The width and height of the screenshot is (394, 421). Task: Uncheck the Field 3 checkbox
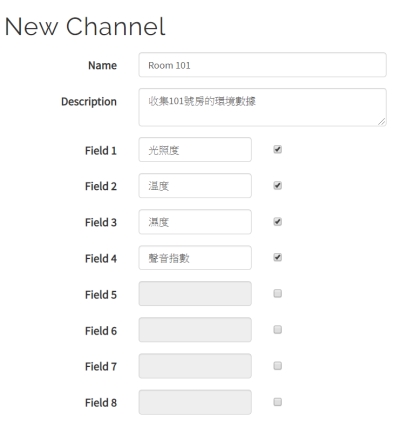point(277,221)
